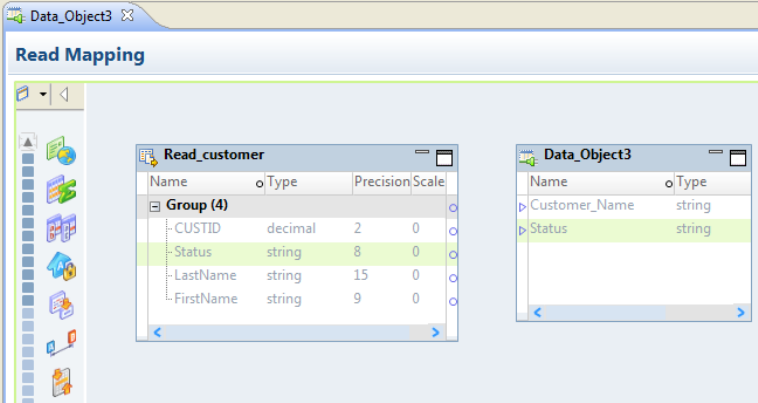
Task: Click the Data_Object3 object icon in header
Action: click(x=528, y=155)
